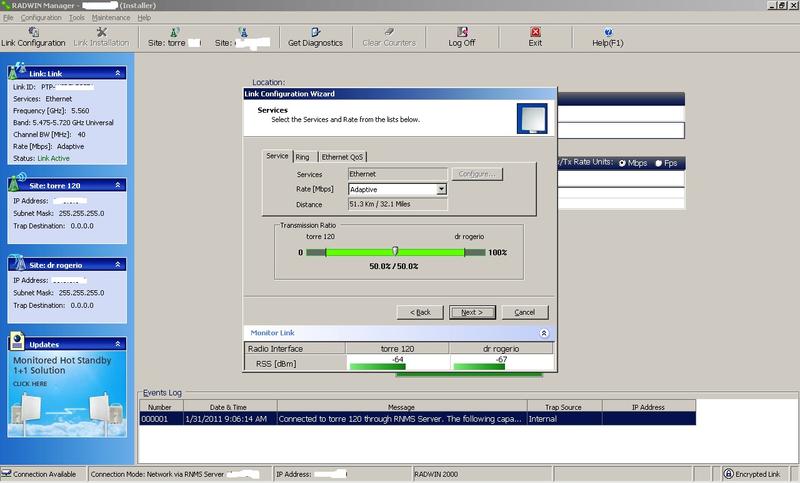Click the Transmission Ratio slider handle
Screen dimensions: 800x483
[395, 251]
